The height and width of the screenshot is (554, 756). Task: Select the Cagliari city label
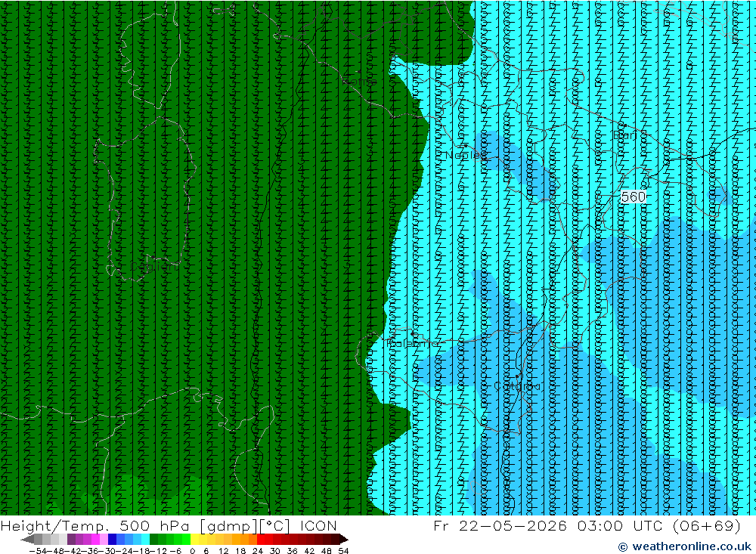tap(153, 267)
